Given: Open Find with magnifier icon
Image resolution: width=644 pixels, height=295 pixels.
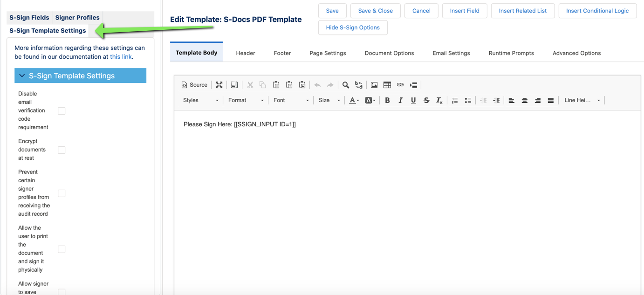Looking at the screenshot, I should [x=346, y=85].
